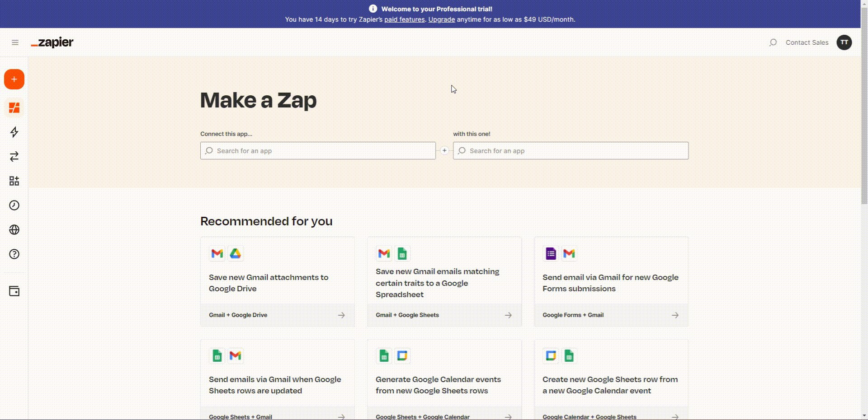Click the plus connector between app fields
This screenshot has width=868, height=420.
click(444, 151)
